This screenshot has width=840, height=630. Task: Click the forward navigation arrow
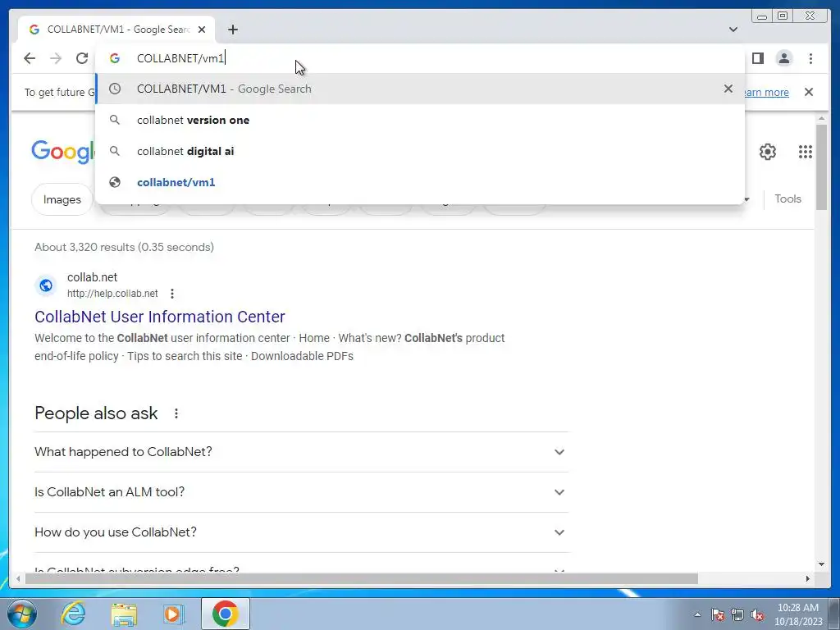click(x=56, y=58)
